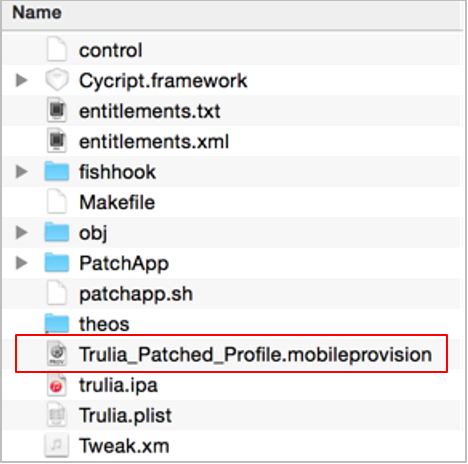This screenshot has height=464, width=468.
Task: Select the patchapp.sh script file
Action: click(x=136, y=294)
